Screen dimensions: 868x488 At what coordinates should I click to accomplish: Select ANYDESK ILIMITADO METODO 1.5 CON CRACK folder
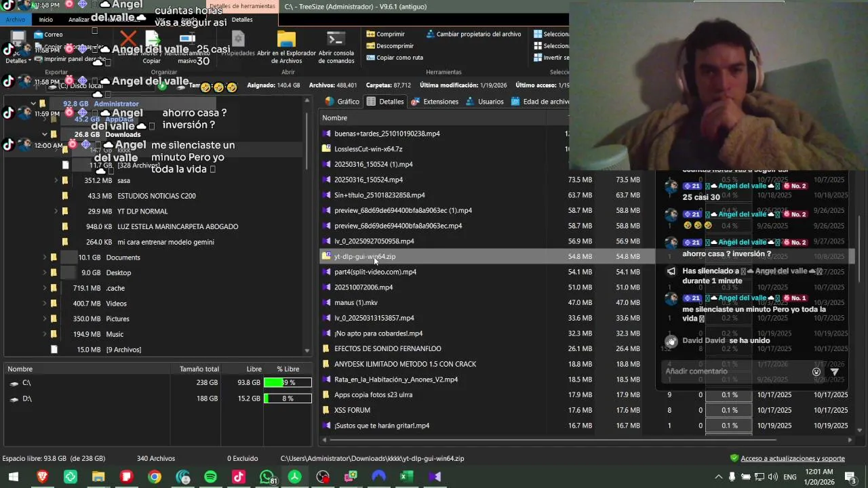[x=405, y=364]
